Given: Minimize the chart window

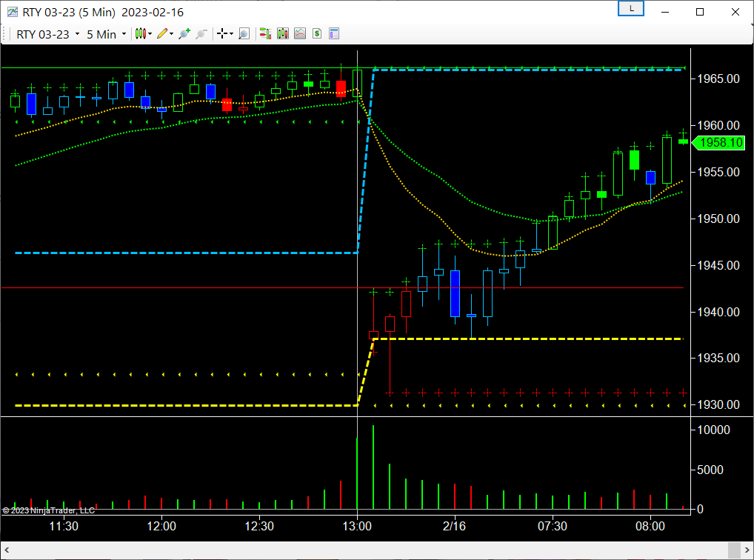Looking at the screenshot, I should [666, 12].
